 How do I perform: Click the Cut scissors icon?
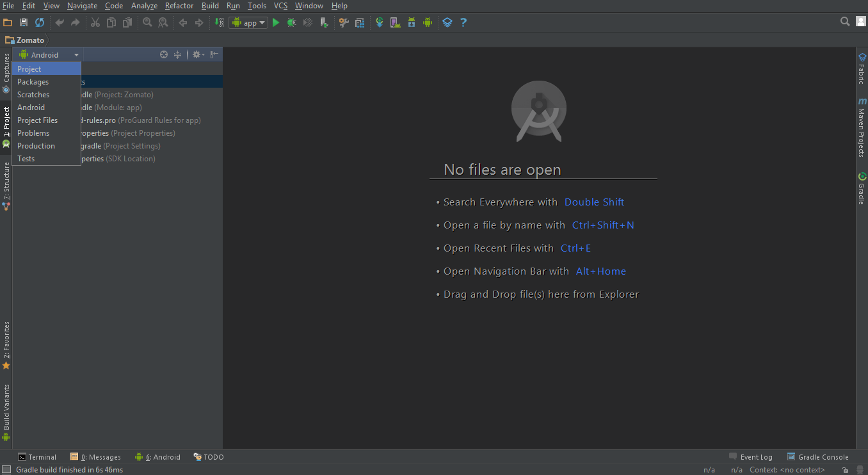click(x=95, y=22)
